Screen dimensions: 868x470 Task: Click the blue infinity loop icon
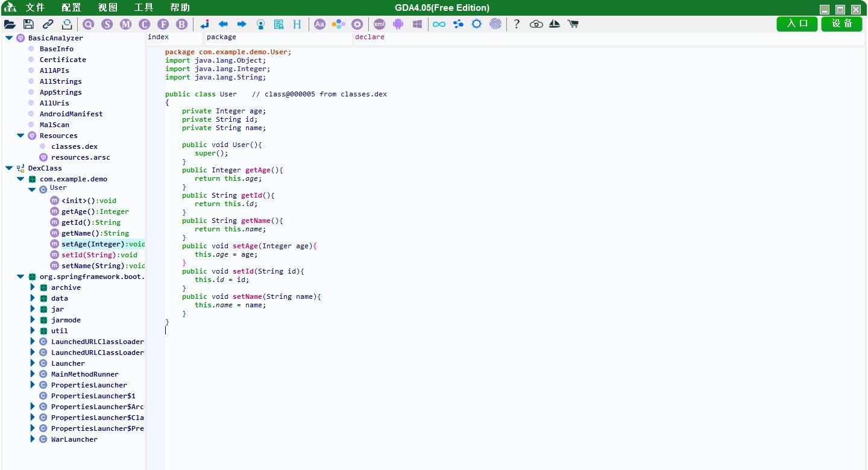[x=439, y=24]
